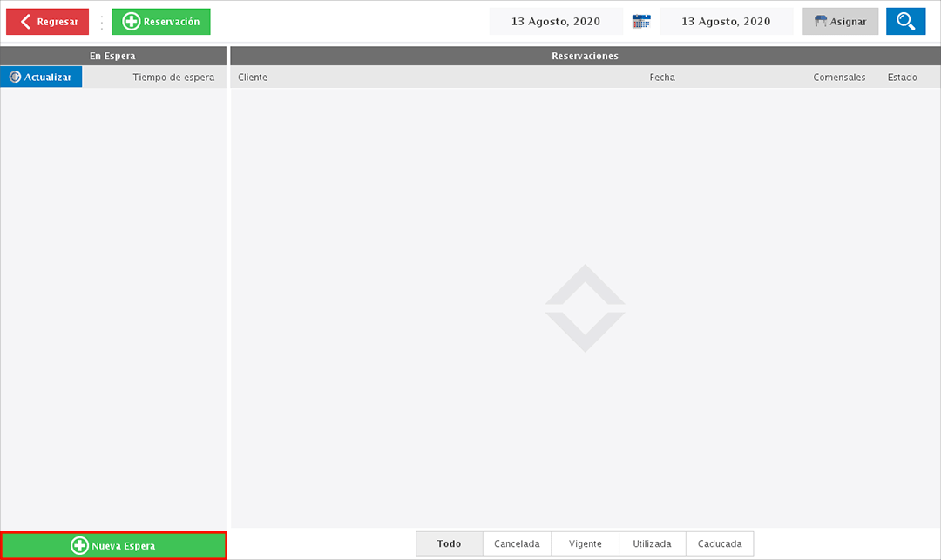Click the second date field, right of calendar
Image resolution: width=941 pixels, height=560 pixels.
tap(726, 21)
